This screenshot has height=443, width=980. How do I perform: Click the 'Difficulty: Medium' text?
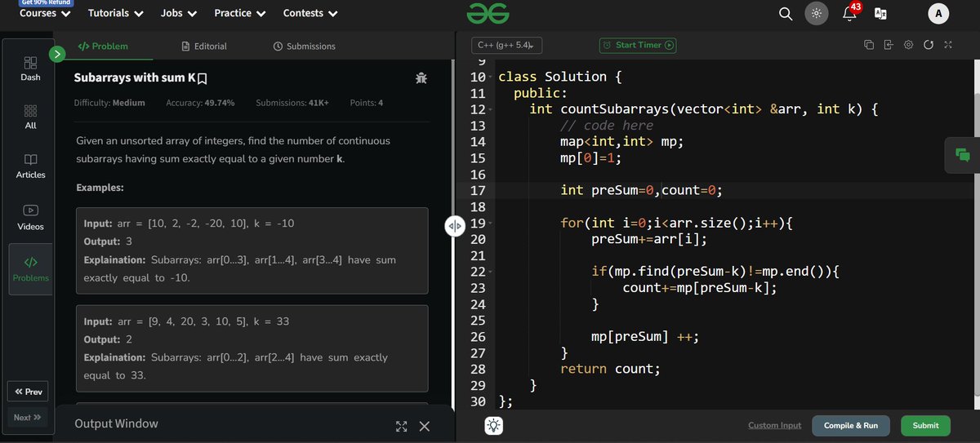click(x=109, y=103)
